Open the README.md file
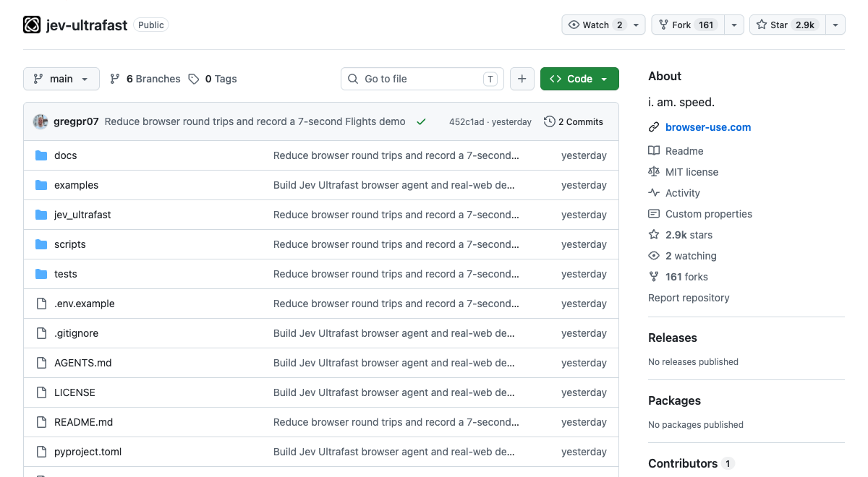 84,422
